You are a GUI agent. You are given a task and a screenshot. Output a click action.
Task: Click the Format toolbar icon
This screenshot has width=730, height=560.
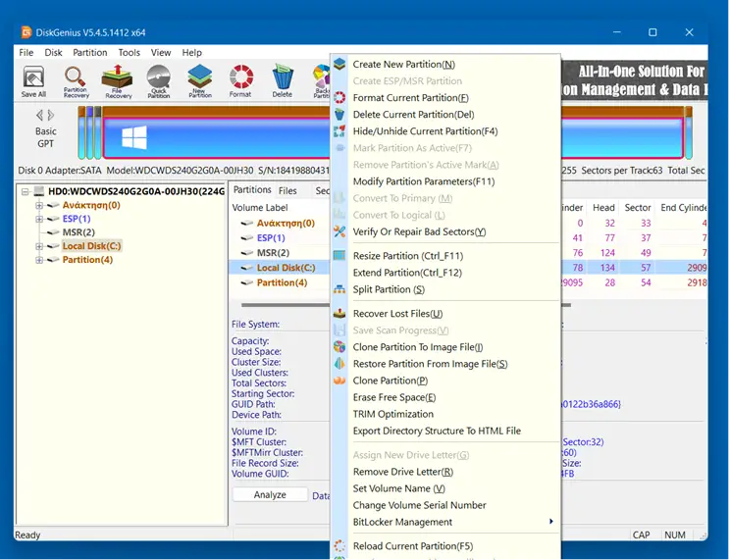point(240,81)
